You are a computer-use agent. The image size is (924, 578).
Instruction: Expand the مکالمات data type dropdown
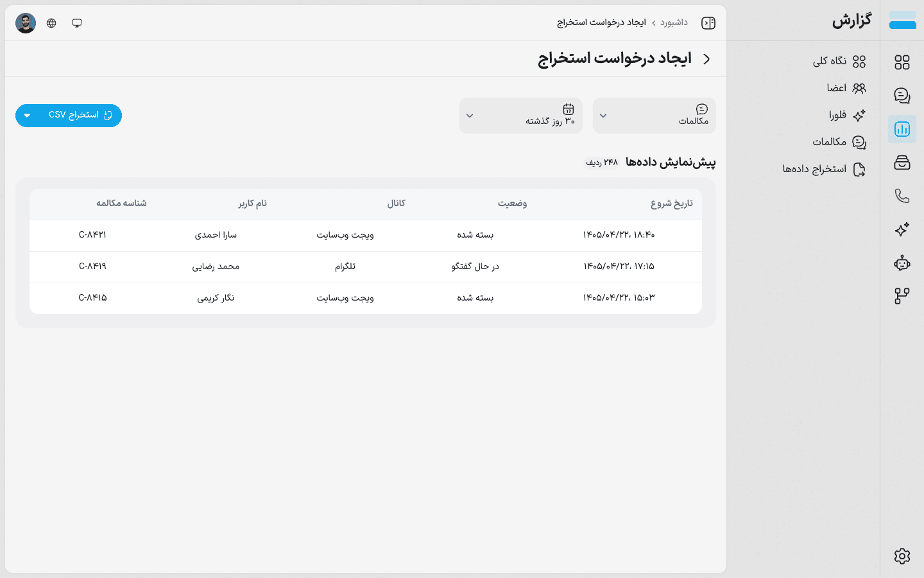[654, 116]
